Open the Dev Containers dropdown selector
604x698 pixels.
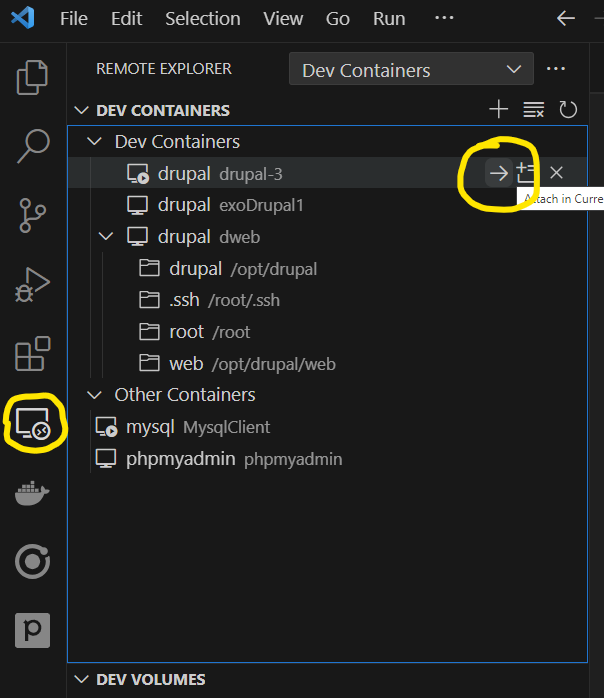[411, 69]
